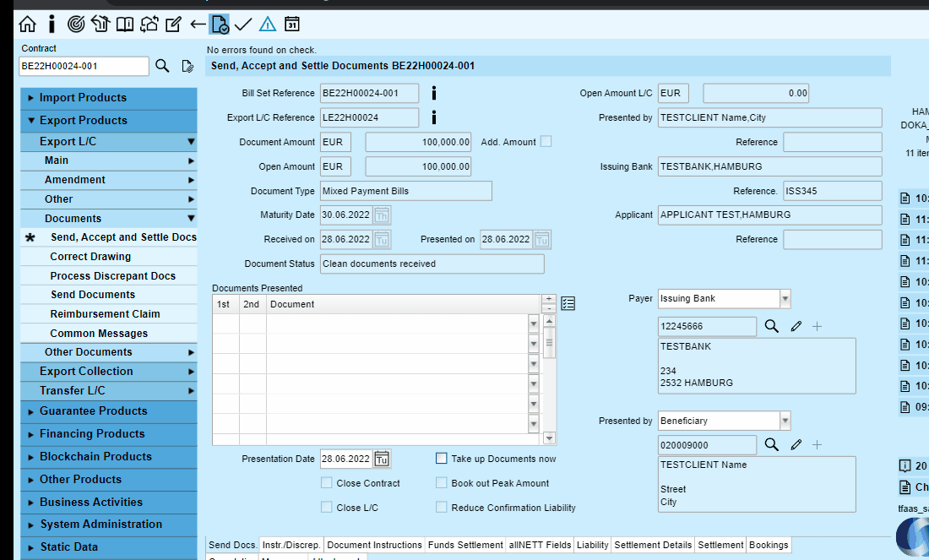Open the Payer dropdown
The image size is (929, 560).
pos(785,299)
